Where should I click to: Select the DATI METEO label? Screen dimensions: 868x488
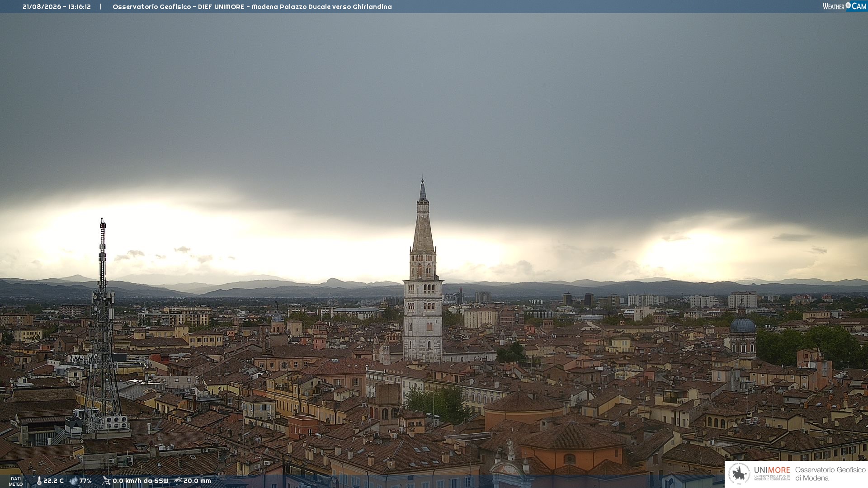[x=16, y=481]
